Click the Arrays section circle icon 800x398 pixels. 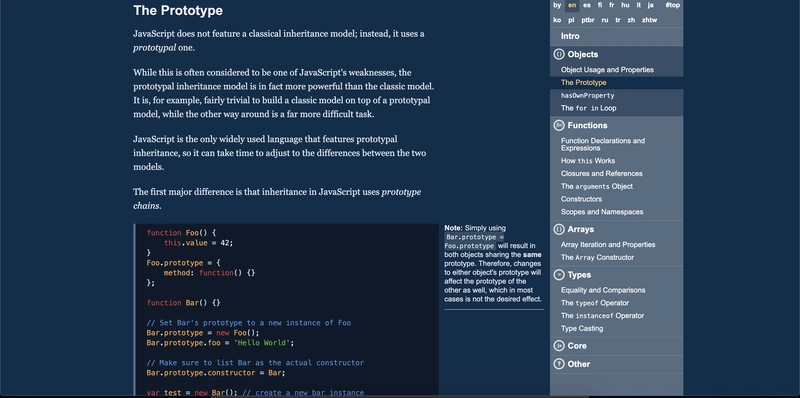(559, 229)
